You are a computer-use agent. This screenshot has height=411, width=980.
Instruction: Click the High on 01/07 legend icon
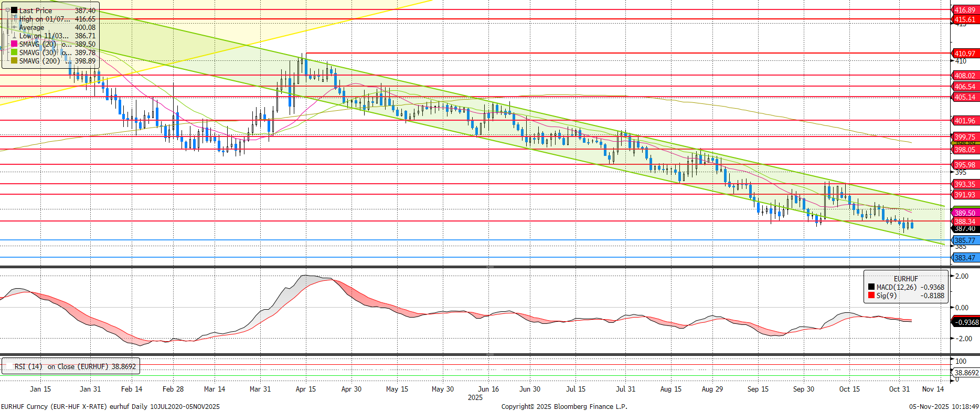[14, 19]
